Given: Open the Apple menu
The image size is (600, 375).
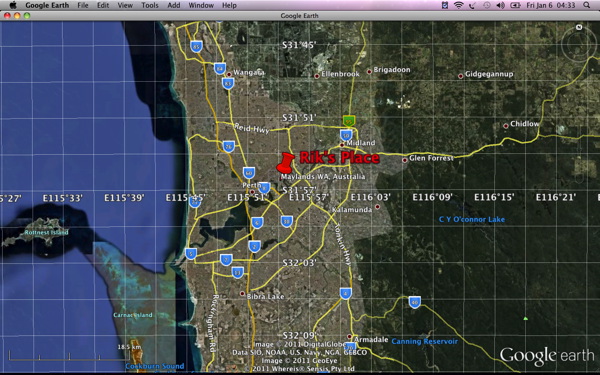Looking at the screenshot, I should point(13,5).
